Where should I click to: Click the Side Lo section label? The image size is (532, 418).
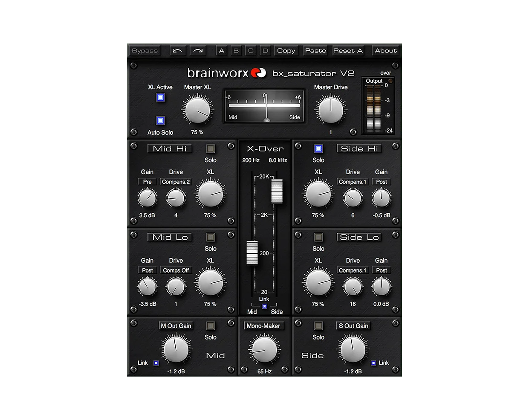coord(359,237)
